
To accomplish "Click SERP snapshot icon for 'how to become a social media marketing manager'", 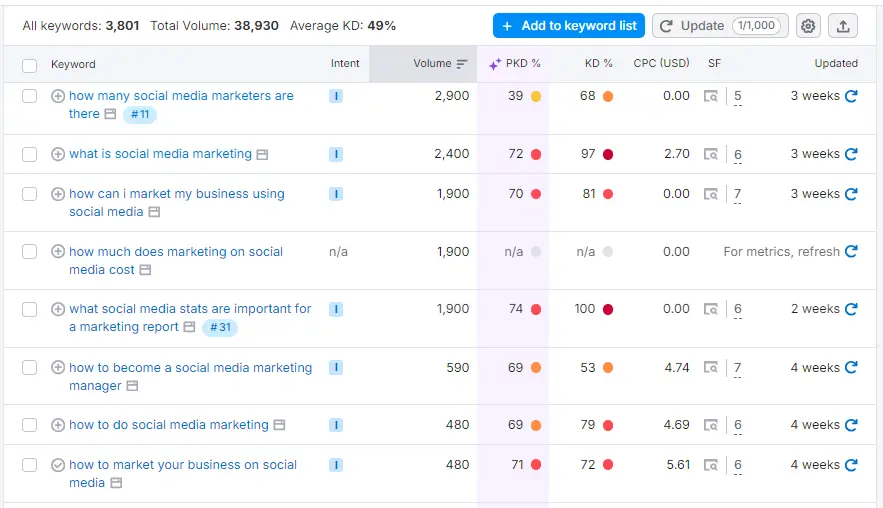I will pos(711,368).
